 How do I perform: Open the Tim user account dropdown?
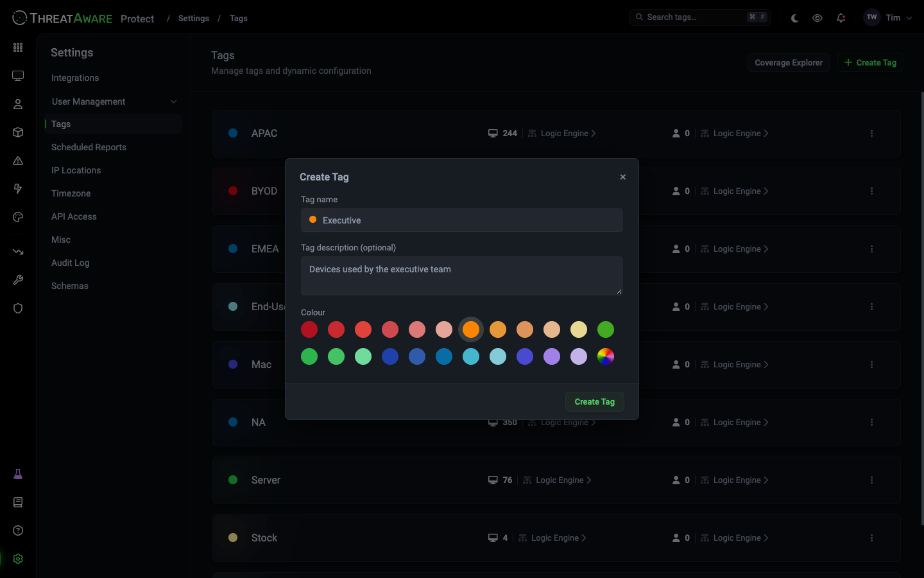[x=888, y=18]
